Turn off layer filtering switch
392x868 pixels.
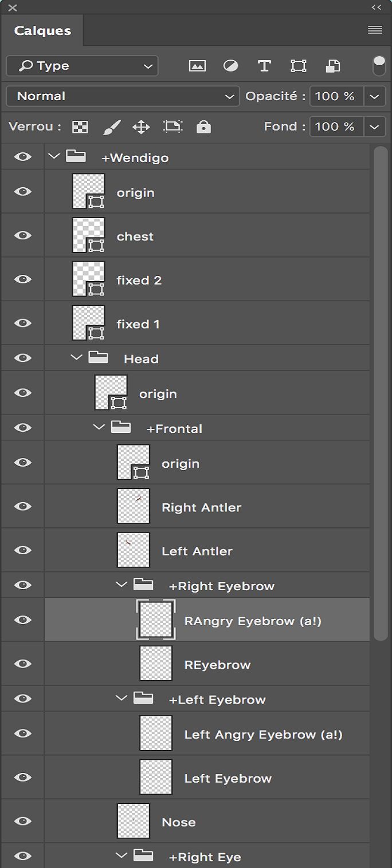point(379,66)
